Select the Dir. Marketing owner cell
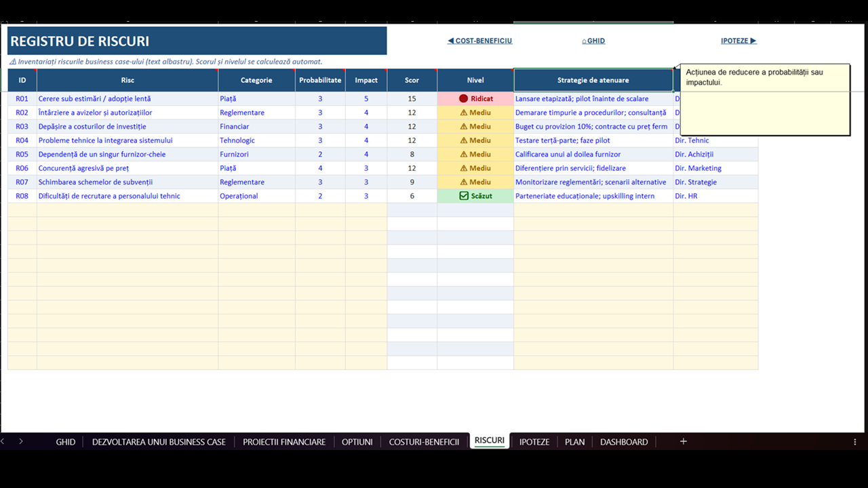The height and width of the screenshot is (488, 868). pos(715,168)
